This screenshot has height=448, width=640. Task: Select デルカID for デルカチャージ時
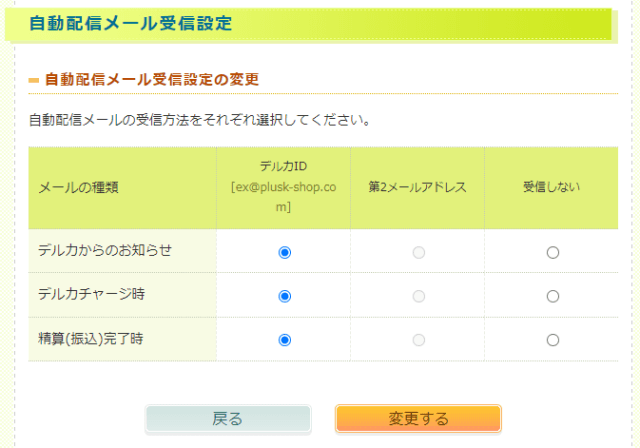pos(284,296)
